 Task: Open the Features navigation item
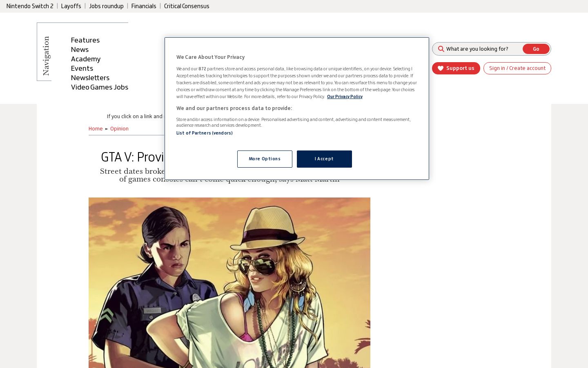pyautogui.click(x=85, y=40)
